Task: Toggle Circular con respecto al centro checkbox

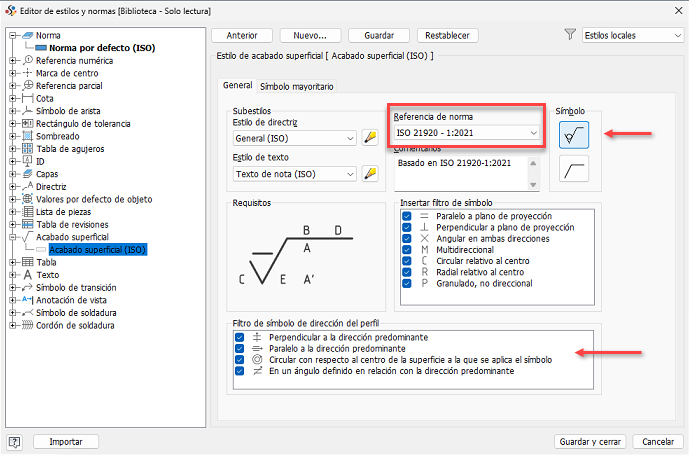Action: (239, 360)
